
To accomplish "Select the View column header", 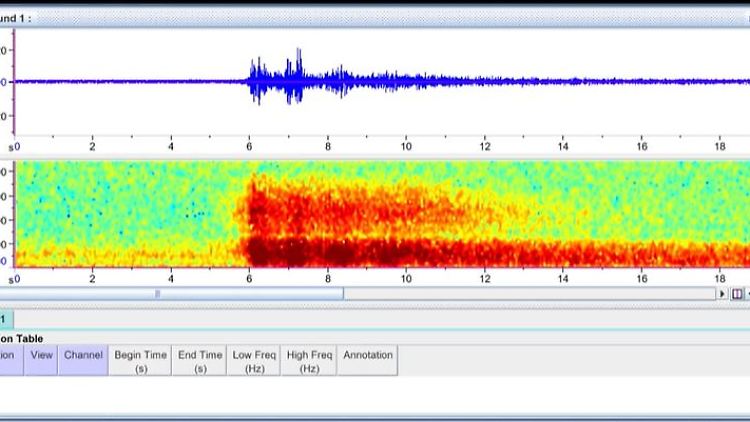I will [41, 361].
